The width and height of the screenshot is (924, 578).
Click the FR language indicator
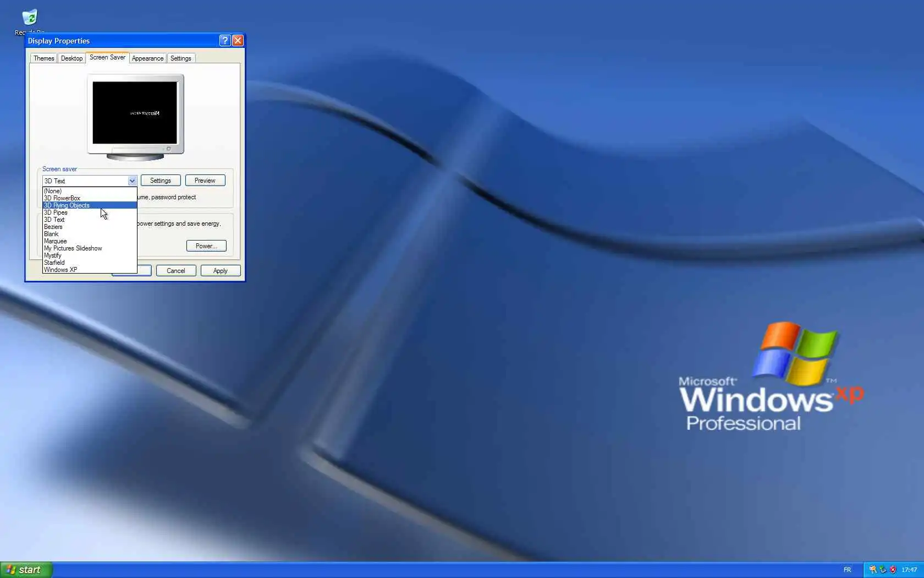point(847,570)
